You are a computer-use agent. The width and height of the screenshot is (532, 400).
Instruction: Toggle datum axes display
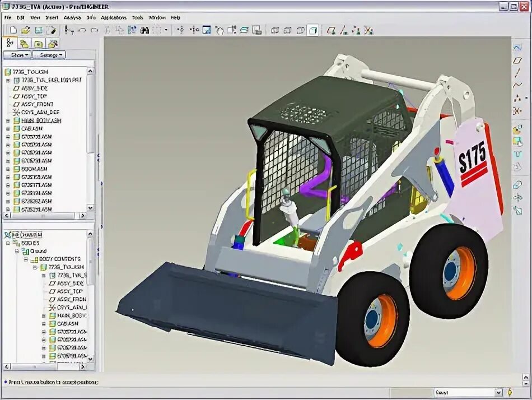[x=344, y=31]
